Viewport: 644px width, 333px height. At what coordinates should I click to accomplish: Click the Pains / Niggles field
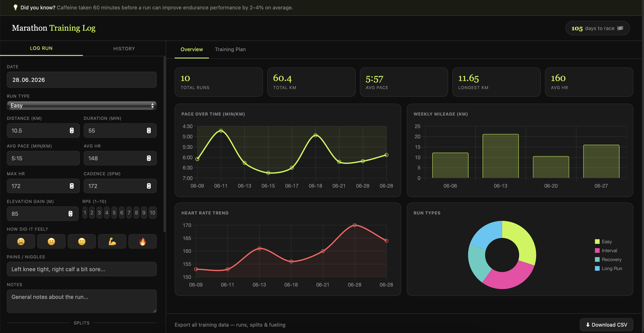82,269
